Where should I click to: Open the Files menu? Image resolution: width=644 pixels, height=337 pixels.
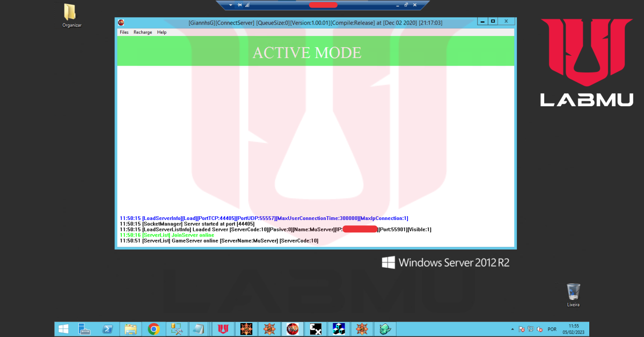pos(124,32)
